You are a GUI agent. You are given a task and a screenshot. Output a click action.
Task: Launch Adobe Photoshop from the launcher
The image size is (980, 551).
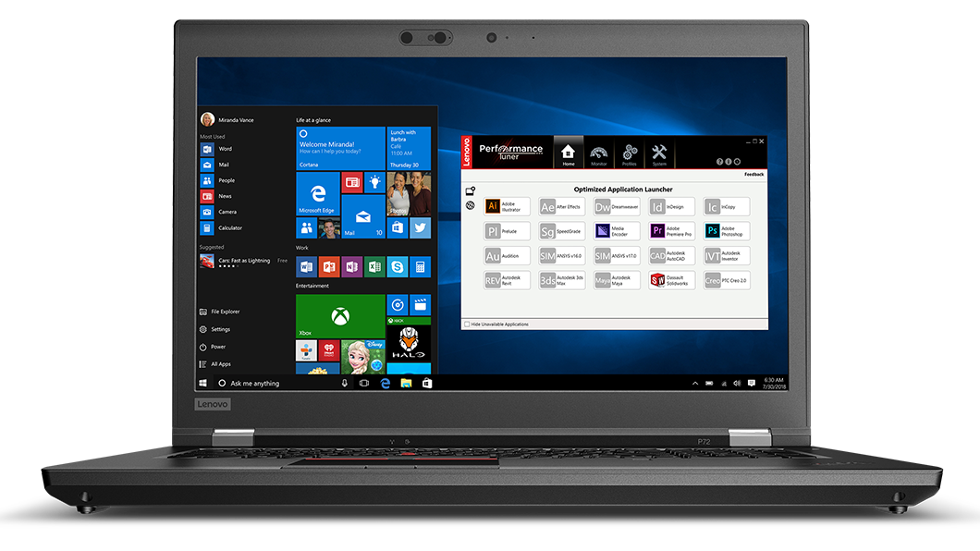(x=726, y=231)
